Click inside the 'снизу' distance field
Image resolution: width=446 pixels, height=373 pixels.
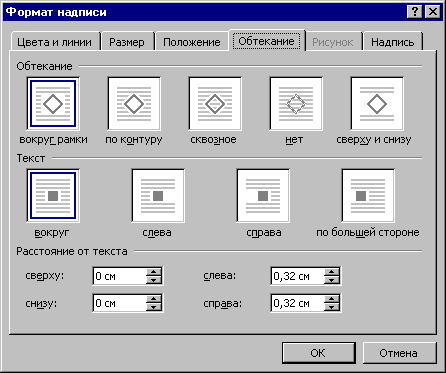119,303
